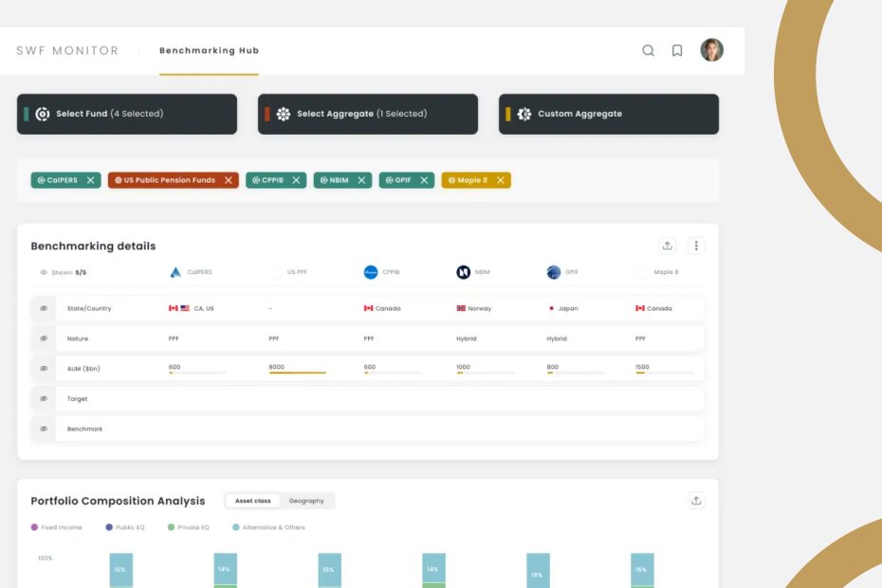Image resolution: width=882 pixels, height=588 pixels.
Task: Click the US PPF AUM progress bar
Action: [x=297, y=373]
